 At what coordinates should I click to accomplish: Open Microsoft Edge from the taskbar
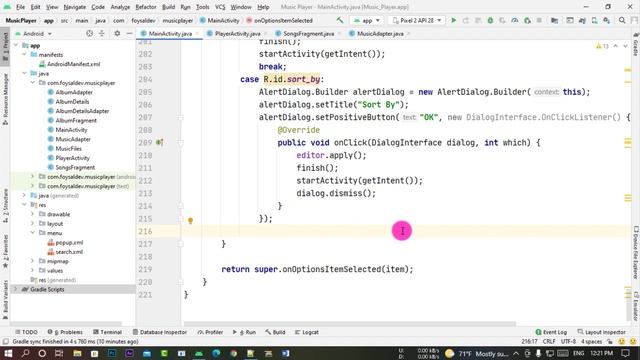(x=216, y=353)
